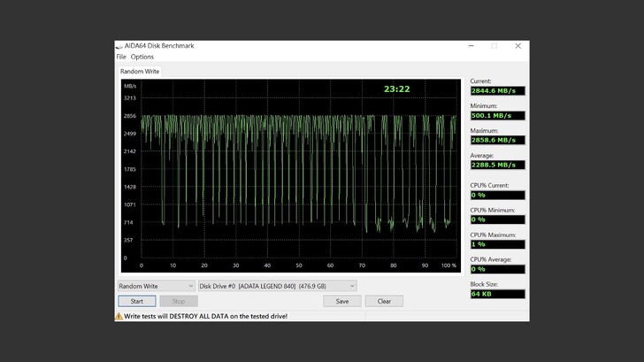Click the Stop button

(x=179, y=301)
